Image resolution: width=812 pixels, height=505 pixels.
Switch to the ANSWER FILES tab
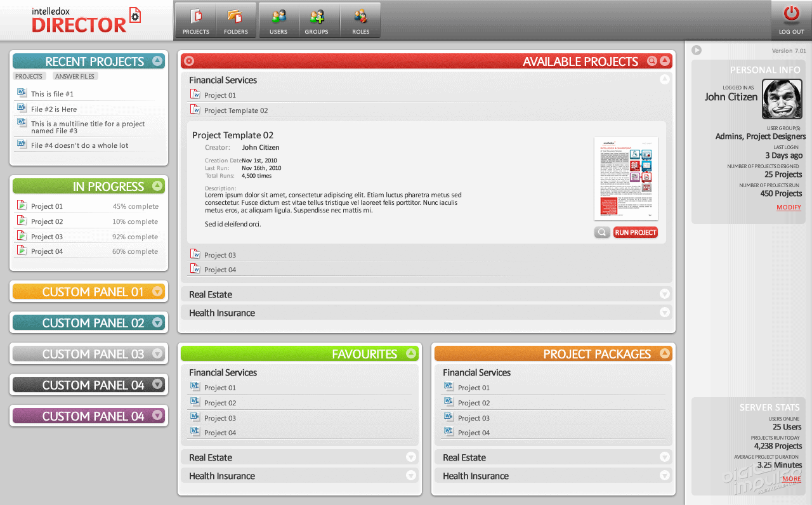[75, 75]
